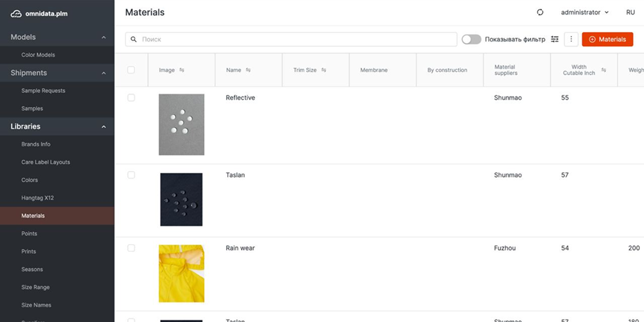
Task: Collapse the Models sidebar section
Action: click(x=104, y=37)
